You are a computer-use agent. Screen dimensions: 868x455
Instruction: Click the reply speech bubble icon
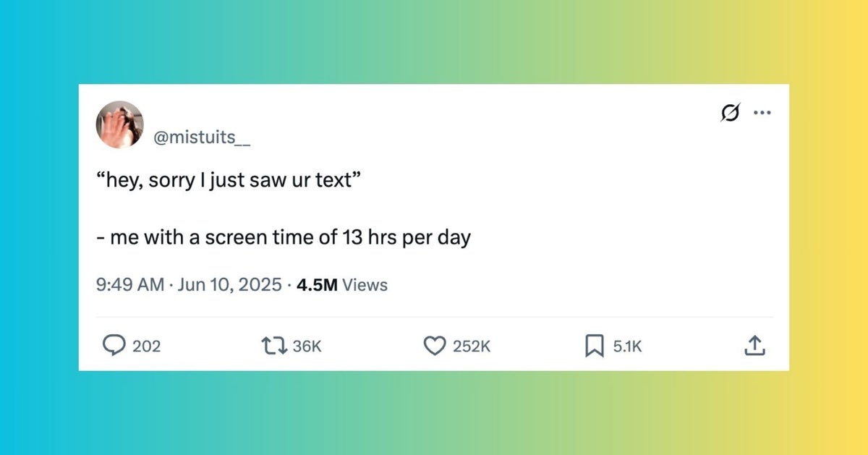114,346
